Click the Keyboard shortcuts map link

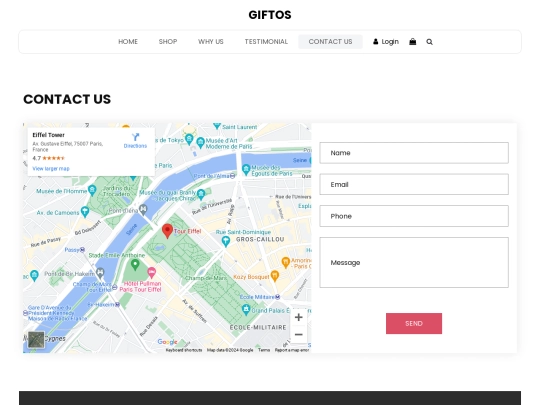tap(184, 350)
